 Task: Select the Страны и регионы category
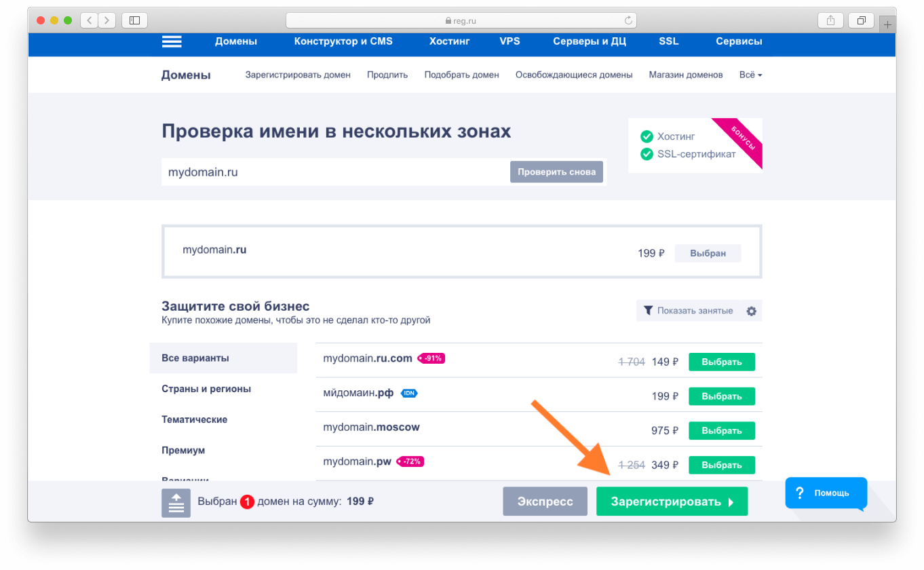pos(206,389)
